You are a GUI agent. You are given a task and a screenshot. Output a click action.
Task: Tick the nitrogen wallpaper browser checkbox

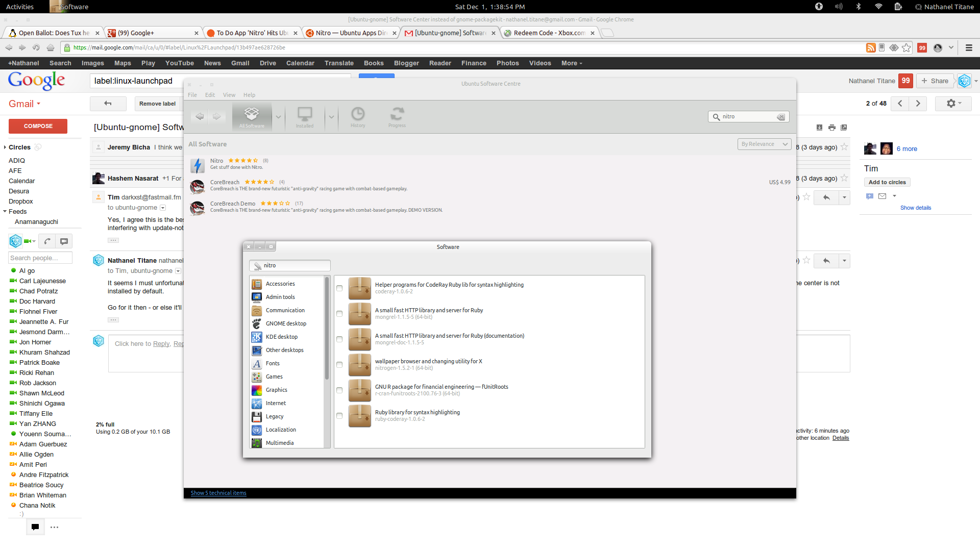coord(339,365)
